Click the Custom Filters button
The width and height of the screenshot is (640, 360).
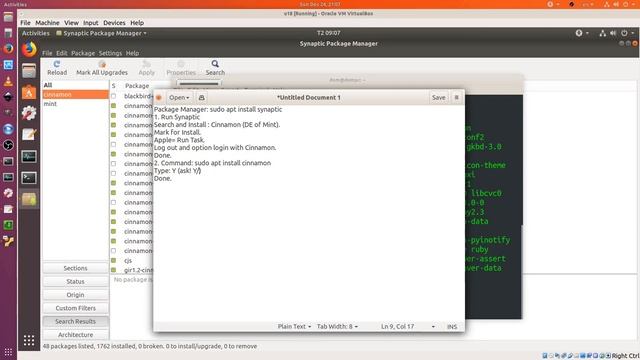[x=76, y=308]
